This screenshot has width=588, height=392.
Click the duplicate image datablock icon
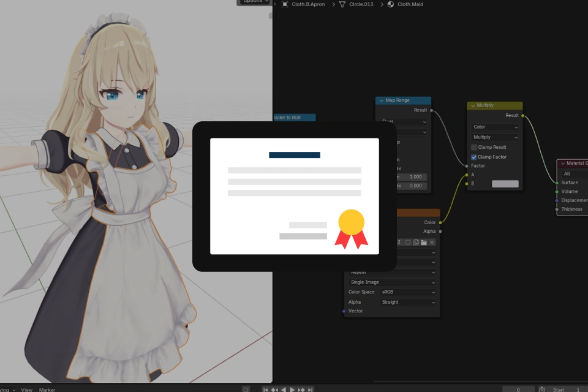[x=416, y=243]
